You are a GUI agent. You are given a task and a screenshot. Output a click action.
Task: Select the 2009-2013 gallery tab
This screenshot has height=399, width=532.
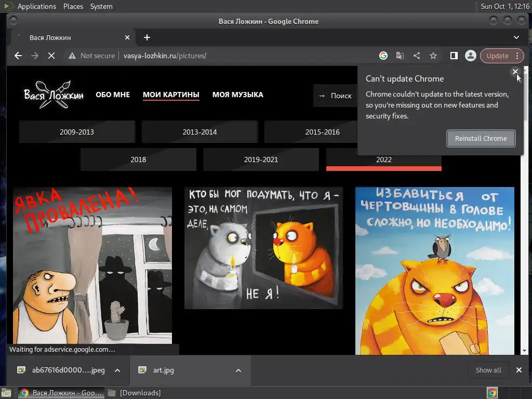pos(77,132)
